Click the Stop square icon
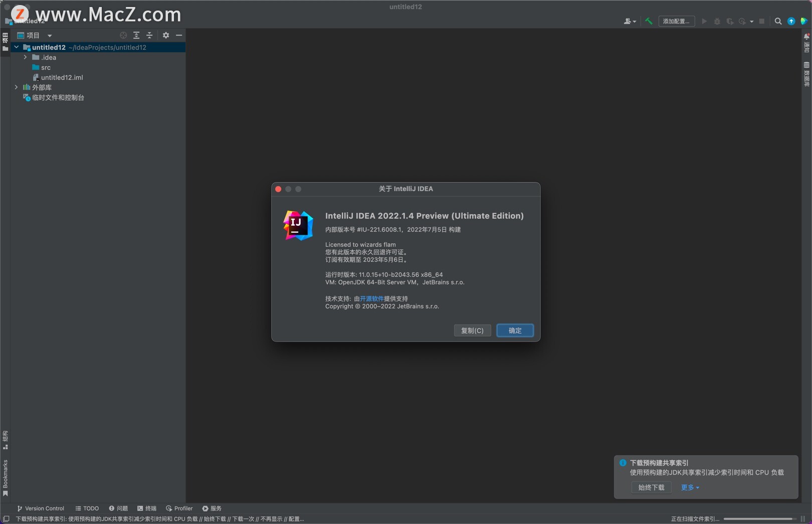The width and height of the screenshot is (812, 524). click(762, 21)
